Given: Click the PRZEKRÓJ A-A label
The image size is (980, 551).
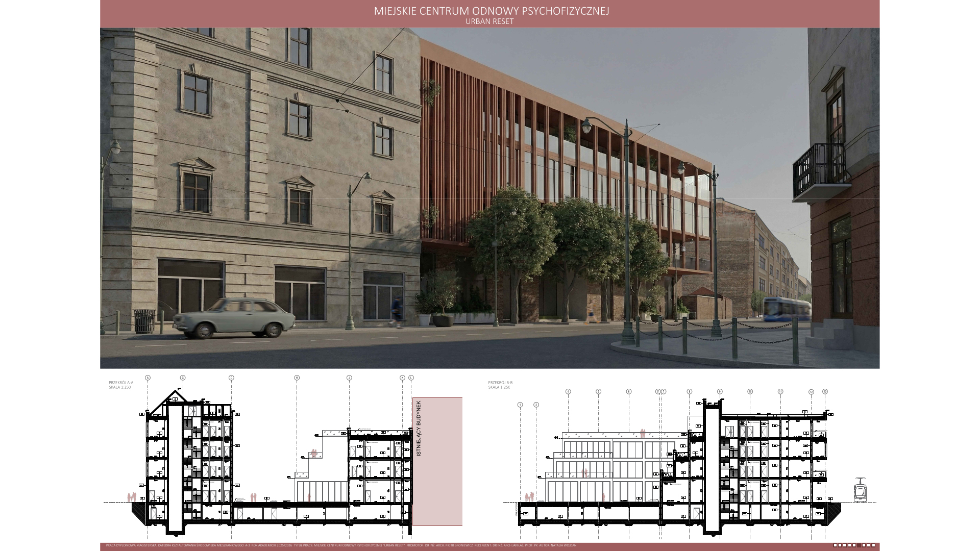Looking at the screenshot, I should click(121, 382).
